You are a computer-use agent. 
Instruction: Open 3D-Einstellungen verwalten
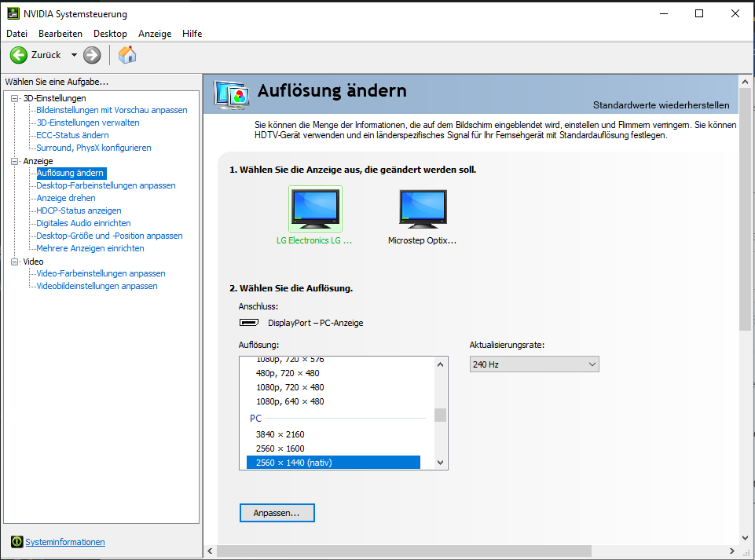(x=88, y=123)
